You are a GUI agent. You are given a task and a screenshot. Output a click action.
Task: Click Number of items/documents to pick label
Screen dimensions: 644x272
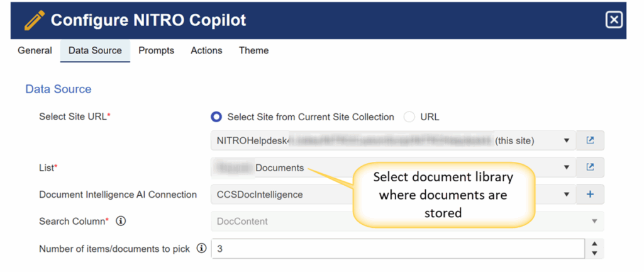[x=114, y=249]
